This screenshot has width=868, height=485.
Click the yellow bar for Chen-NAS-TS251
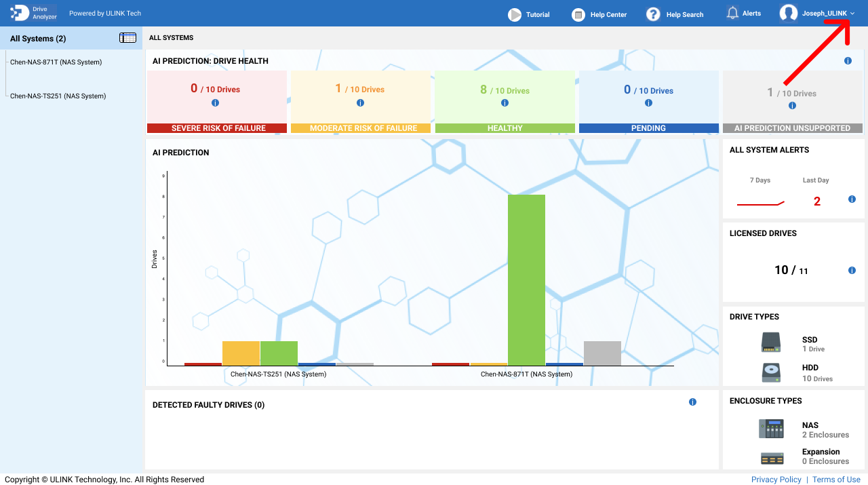click(x=241, y=353)
